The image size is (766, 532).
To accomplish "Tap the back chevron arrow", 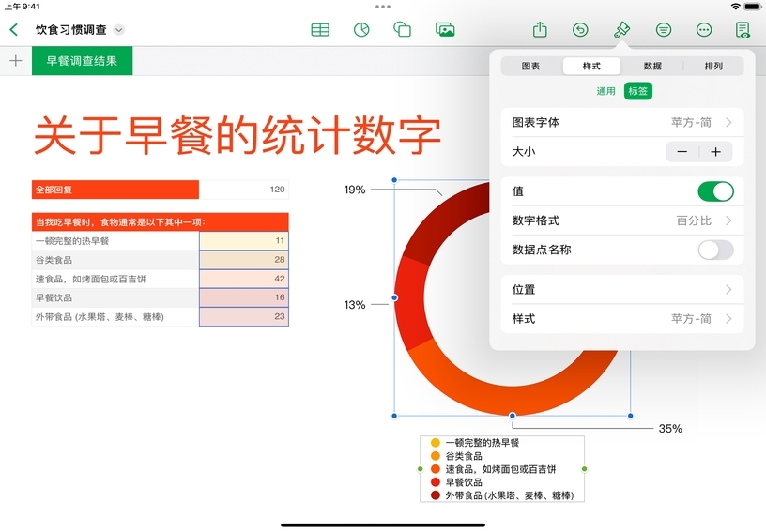I will 13,29.
